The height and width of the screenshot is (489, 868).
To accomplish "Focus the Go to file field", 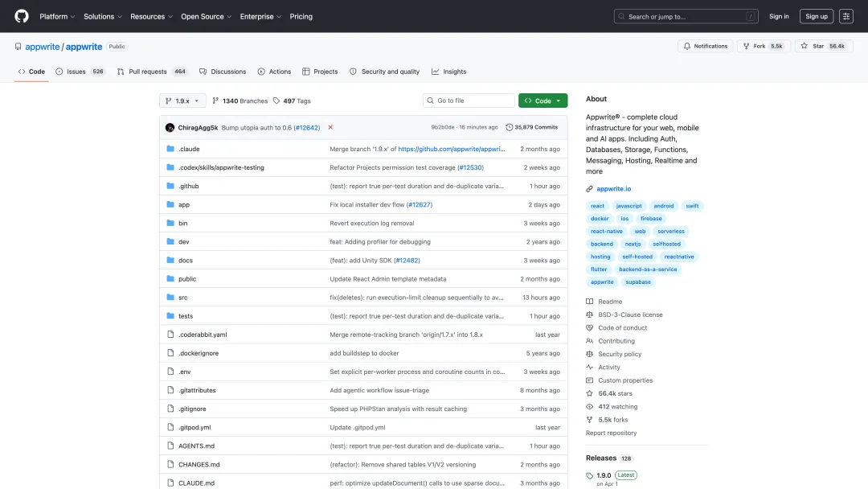I will (469, 101).
